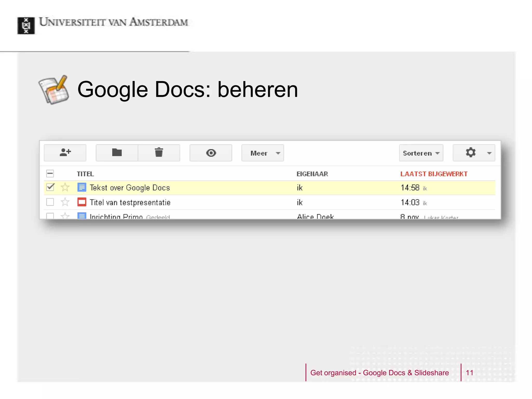Toggle the select-all checkbox in header
This screenshot has height=399, width=532.
tap(50, 174)
